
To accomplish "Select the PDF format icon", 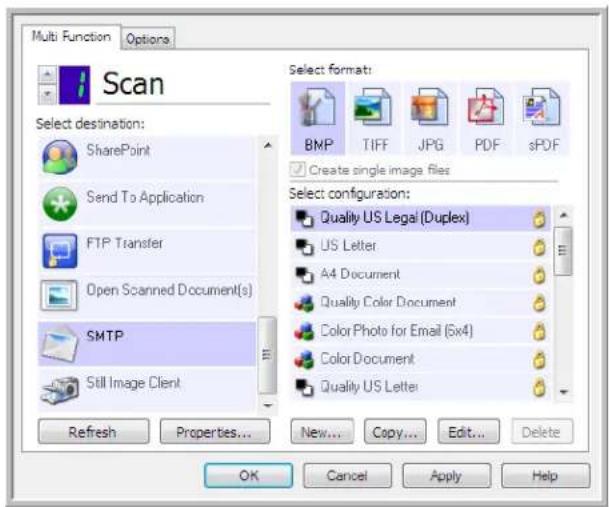I will point(486,108).
